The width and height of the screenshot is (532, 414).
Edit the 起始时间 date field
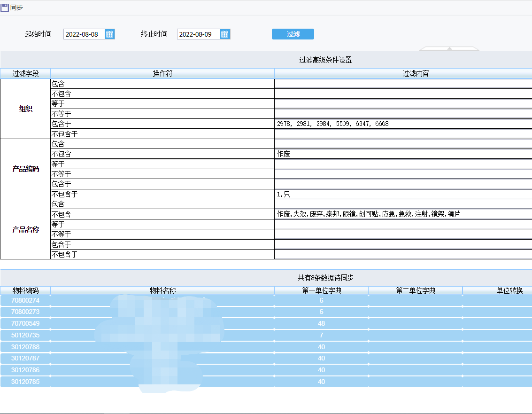[84, 34]
